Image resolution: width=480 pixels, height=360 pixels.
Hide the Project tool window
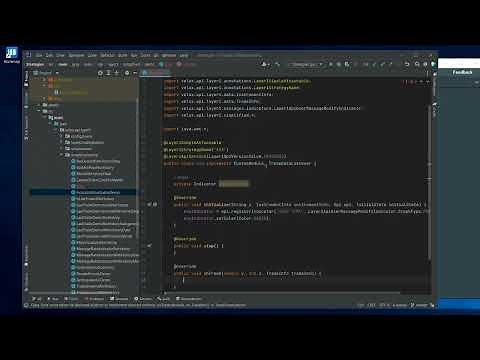point(135,73)
